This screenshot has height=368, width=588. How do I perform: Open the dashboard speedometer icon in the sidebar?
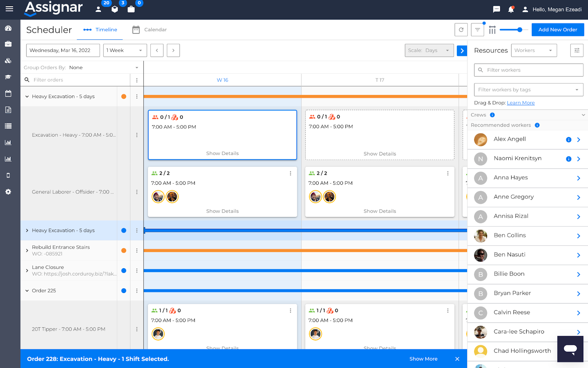[x=8, y=28]
